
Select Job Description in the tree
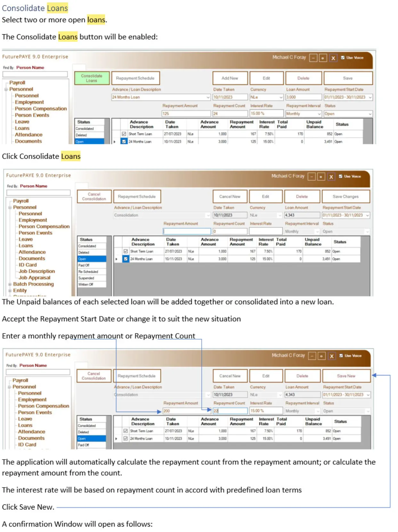(37, 271)
